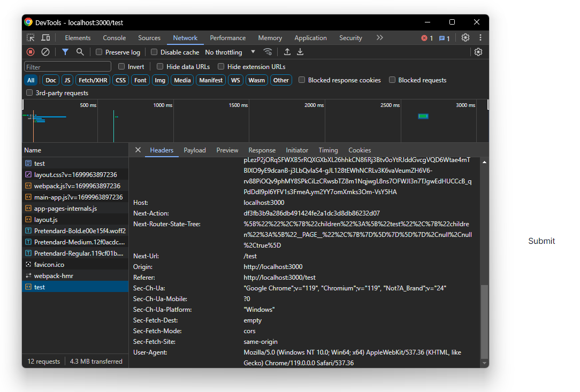Click the blue issues count badge
The width and height of the screenshot is (580, 392).
pyautogui.click(x=444, y=38)
